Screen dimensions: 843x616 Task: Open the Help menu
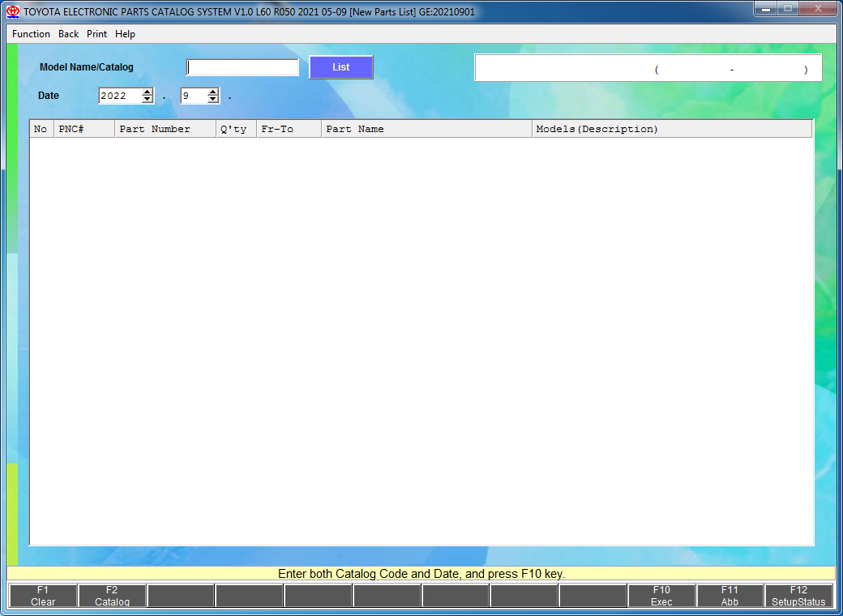(x=125, y=34)
